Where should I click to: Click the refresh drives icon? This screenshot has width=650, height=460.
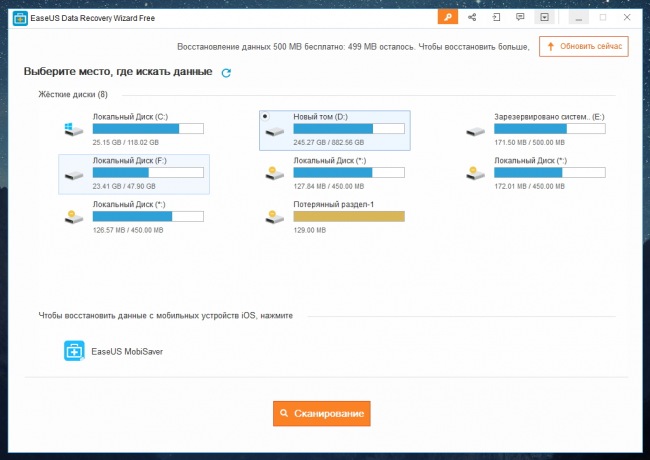pyautogui.click(x=226, y=73)
